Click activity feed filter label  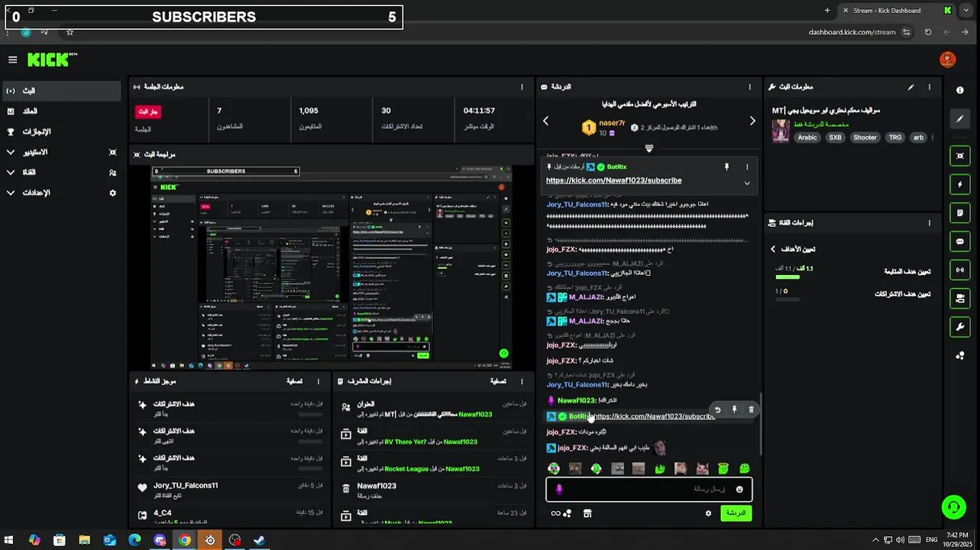(x=294, y=381)
